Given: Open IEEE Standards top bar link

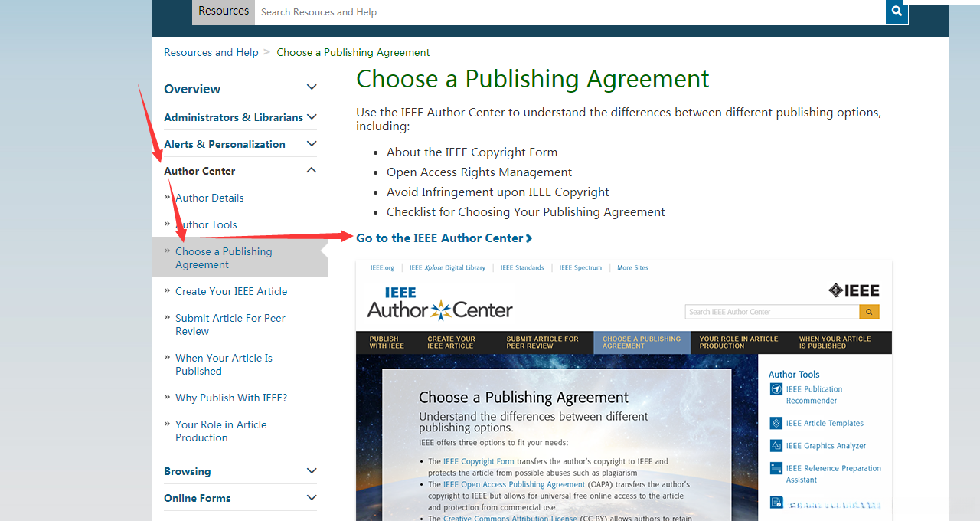Looking at the screenshot, I should pos(522,268).
